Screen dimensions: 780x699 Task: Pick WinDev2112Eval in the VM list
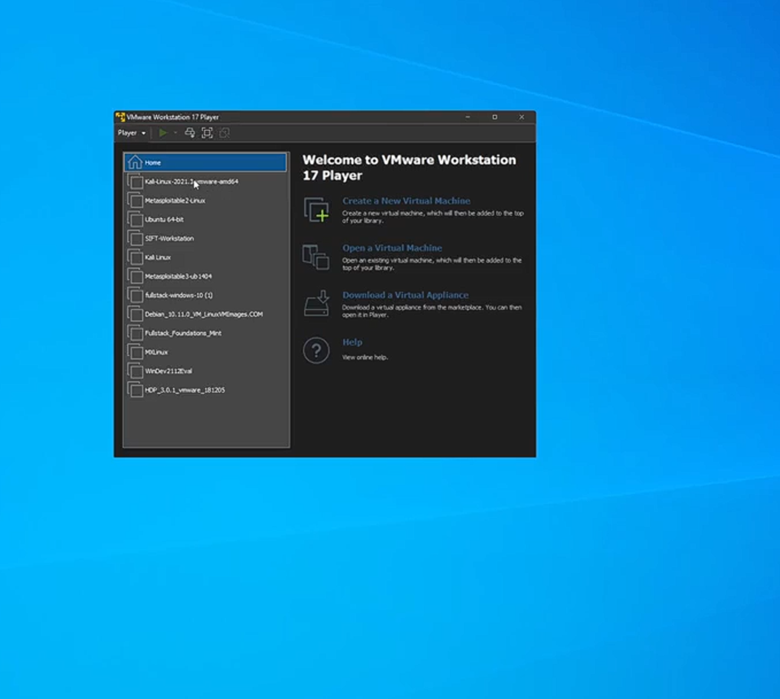pos(166,371)
